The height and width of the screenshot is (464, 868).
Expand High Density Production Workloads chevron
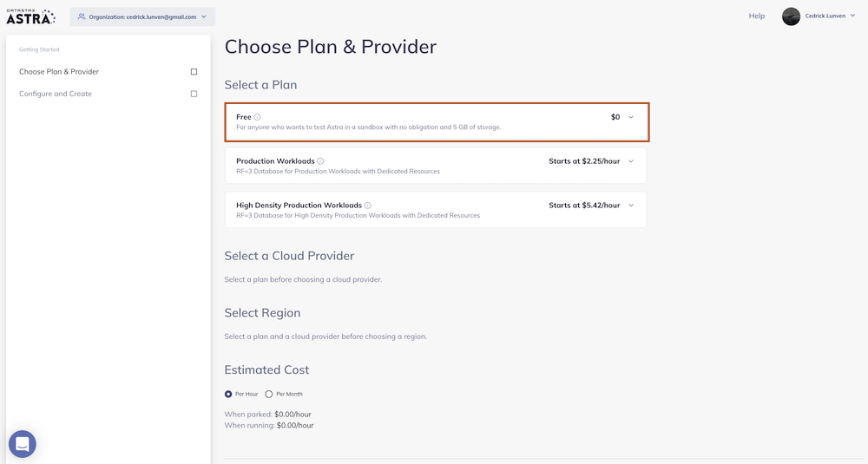click(631, 206)
